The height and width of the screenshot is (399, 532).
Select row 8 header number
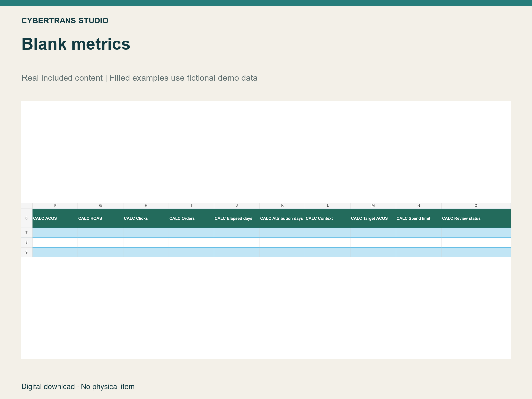pos(27,243)
